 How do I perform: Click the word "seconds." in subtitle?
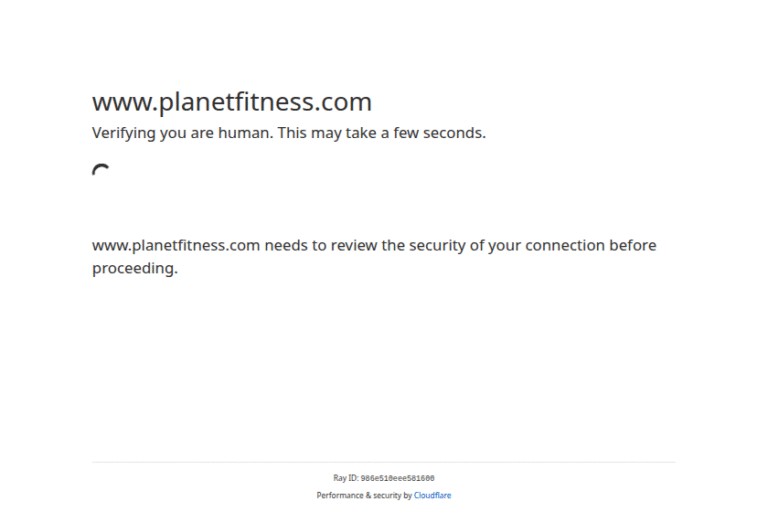point(455,133)
